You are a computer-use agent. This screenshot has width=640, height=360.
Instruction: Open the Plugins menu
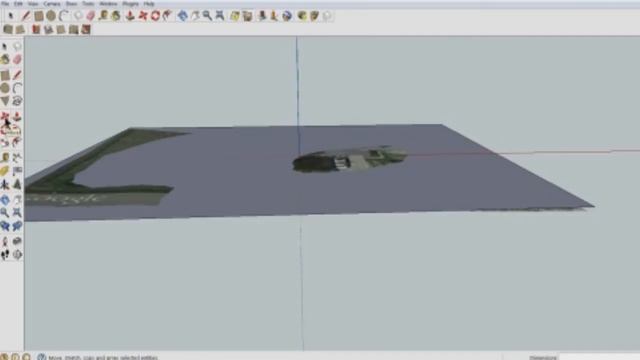[x=131, y=4]
